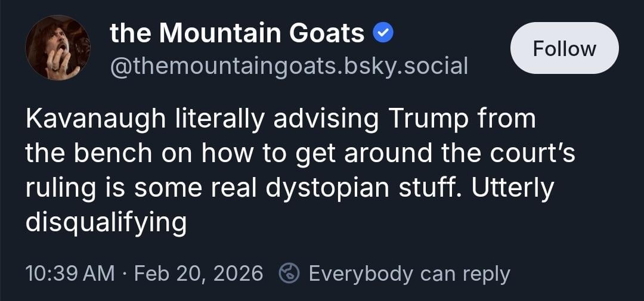Click the word "disqualifying" in the post
Screen dimensions: 644x301
point(106,223)
